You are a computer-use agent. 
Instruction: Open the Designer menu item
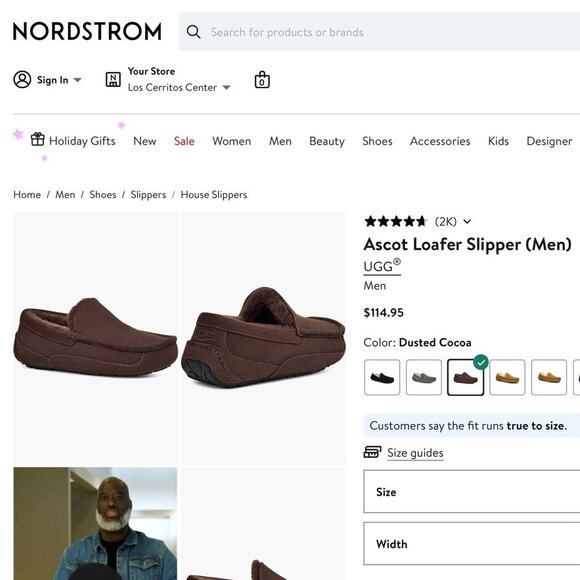click(x=549, y=141)
